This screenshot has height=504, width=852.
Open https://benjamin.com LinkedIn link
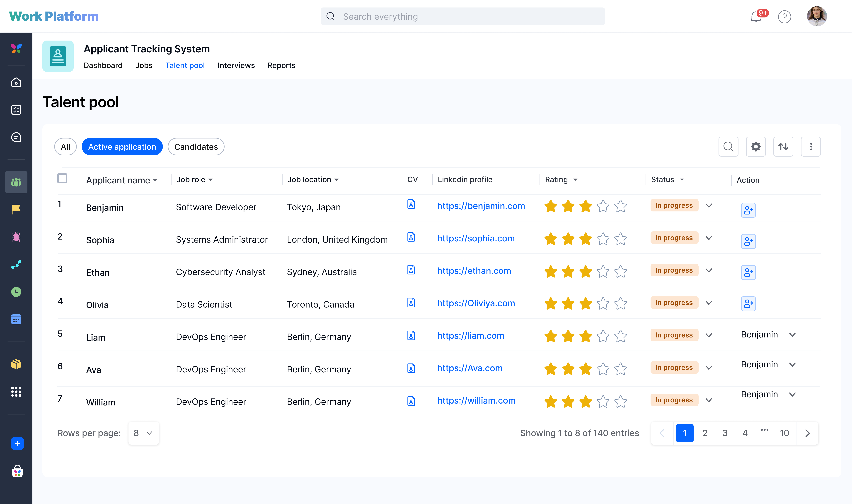click(x=481, y=206)
